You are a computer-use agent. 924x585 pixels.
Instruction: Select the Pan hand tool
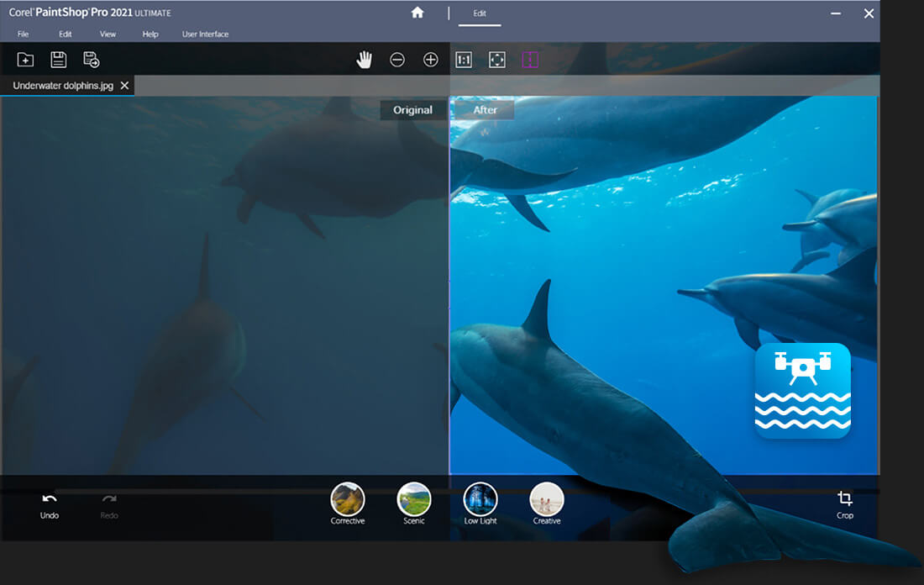pyautogui.click(x=364, y=60)
